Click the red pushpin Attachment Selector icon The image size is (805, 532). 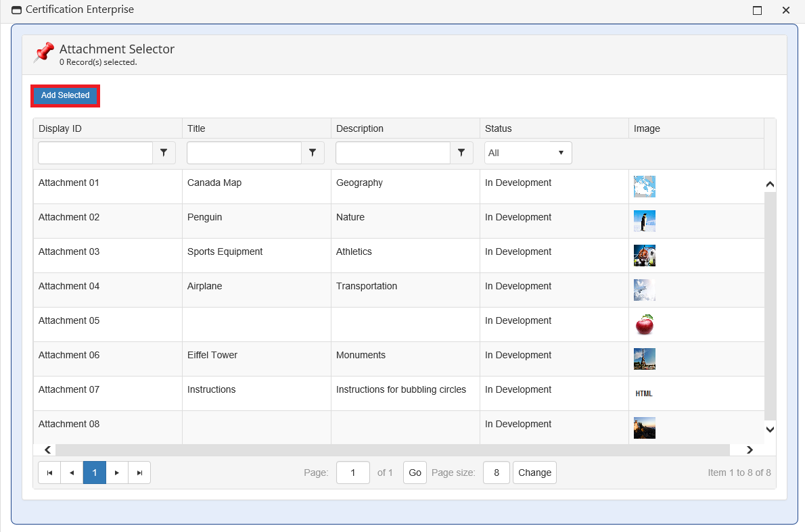[x=44, y=53]
